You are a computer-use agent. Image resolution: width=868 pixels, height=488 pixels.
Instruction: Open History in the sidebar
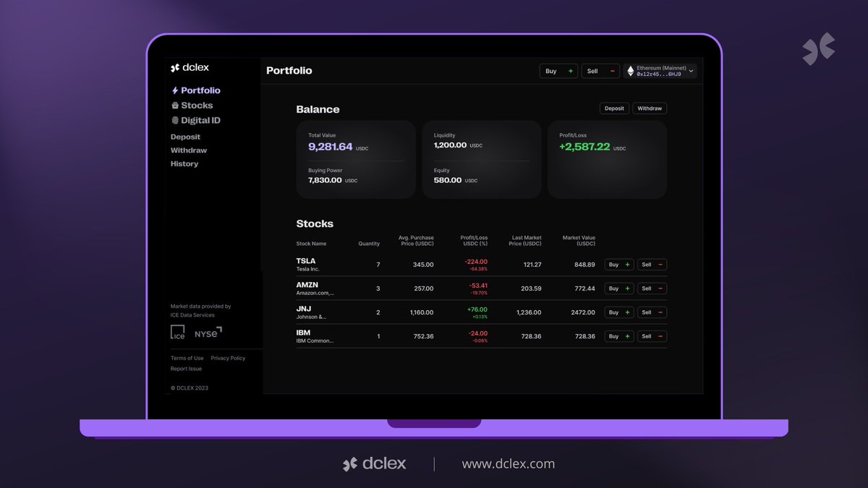[x=184, y=164]
